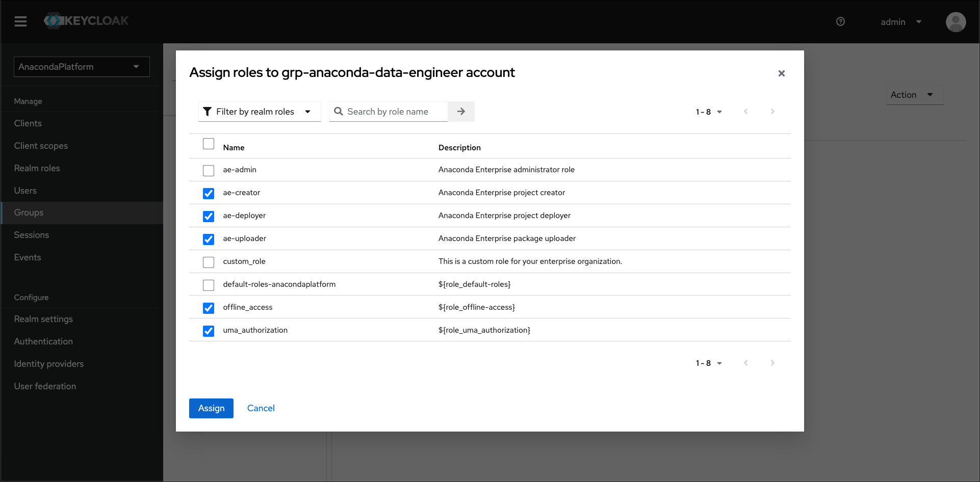The width and height of the screenshot is (980, 482).
Task: Open the Filter by realm roles dropdown
Action: pos(259,112)
